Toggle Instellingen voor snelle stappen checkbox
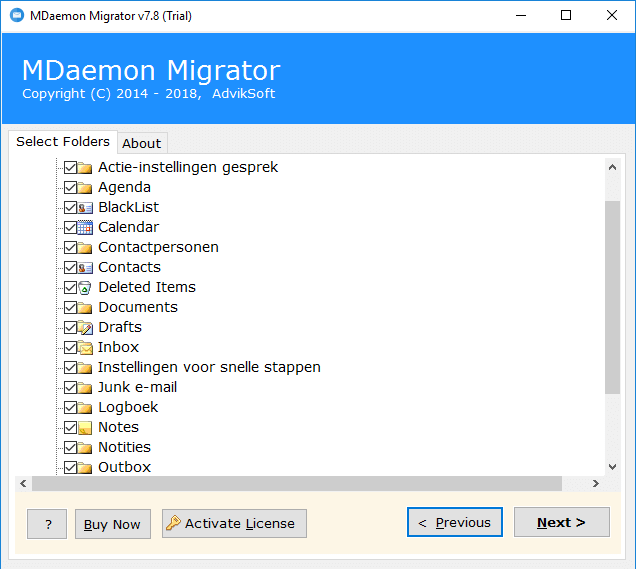Viewport: 636px width, 569px height. point(71,367)
